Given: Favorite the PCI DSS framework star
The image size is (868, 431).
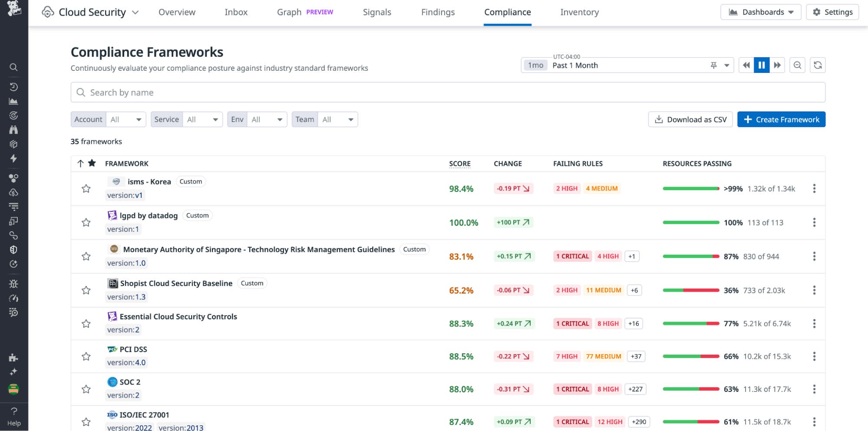Looking at the screenshot, I should (86, 356).
